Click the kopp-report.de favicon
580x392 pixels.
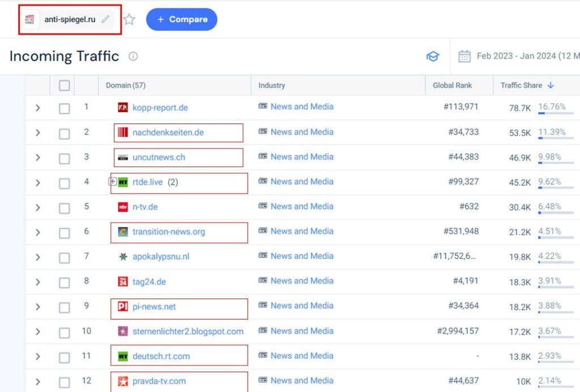point(123,107)
